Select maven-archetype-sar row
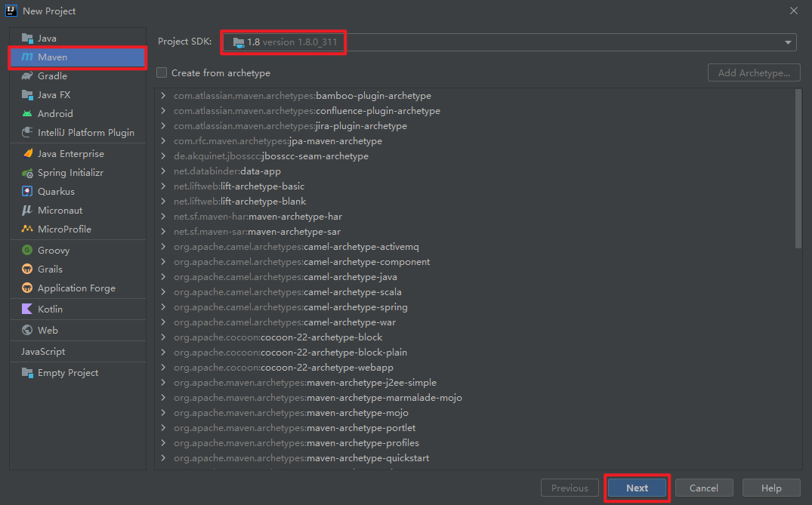812x505 pixels. (x=474, y=231)
